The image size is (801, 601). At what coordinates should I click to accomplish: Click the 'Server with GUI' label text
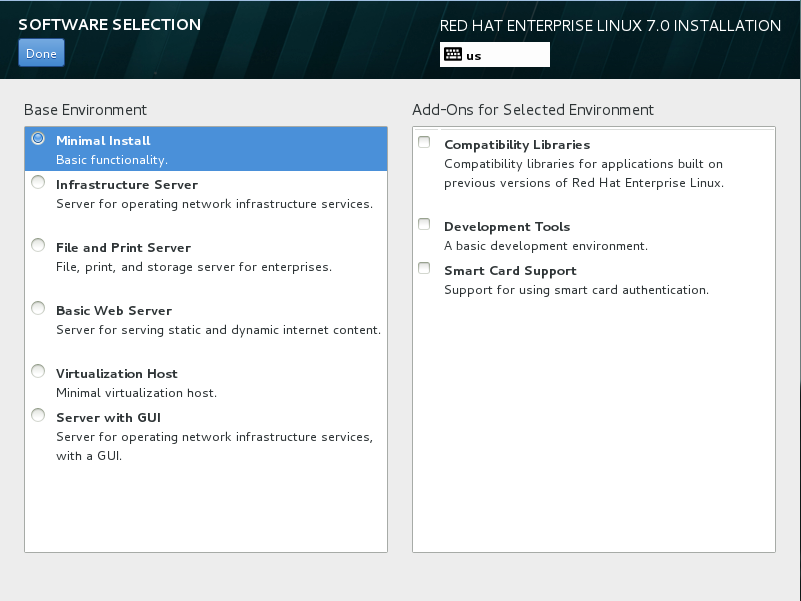pyautogui.click(x=108, y=418)
